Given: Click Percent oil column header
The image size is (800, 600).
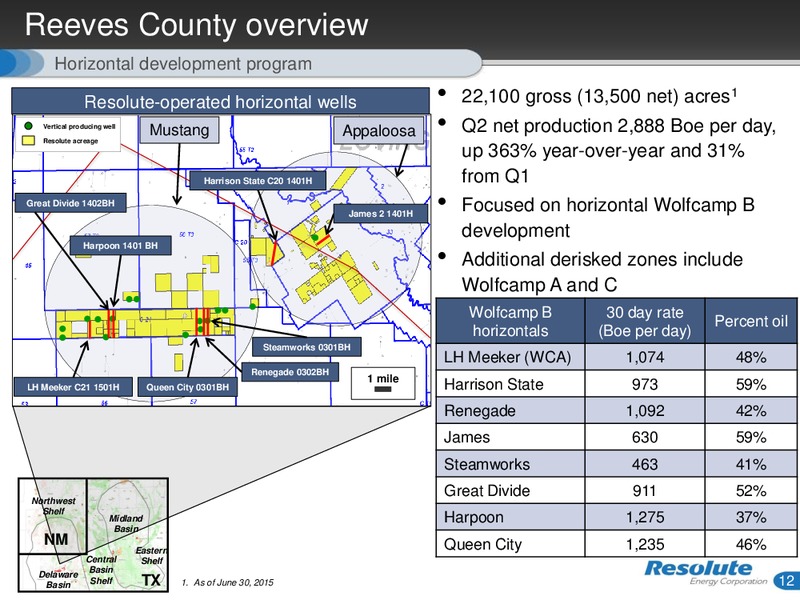Looking at the screenshot, I should click(751, 321).
